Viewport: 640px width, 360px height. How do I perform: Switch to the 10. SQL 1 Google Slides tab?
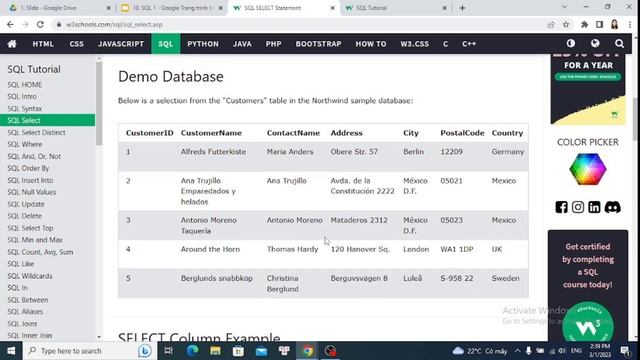point(171,8)
